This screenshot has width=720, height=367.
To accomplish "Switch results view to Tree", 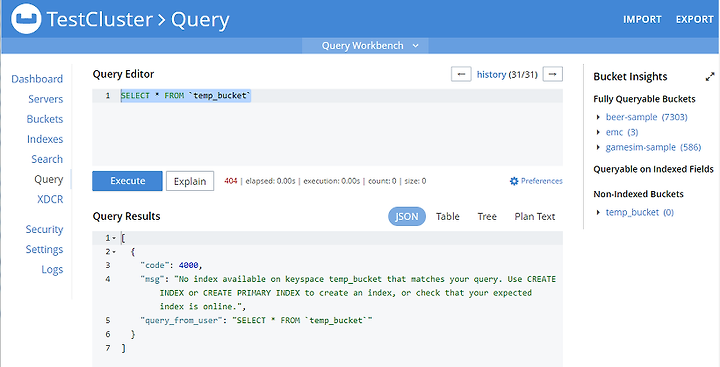I will click(487, 216).
